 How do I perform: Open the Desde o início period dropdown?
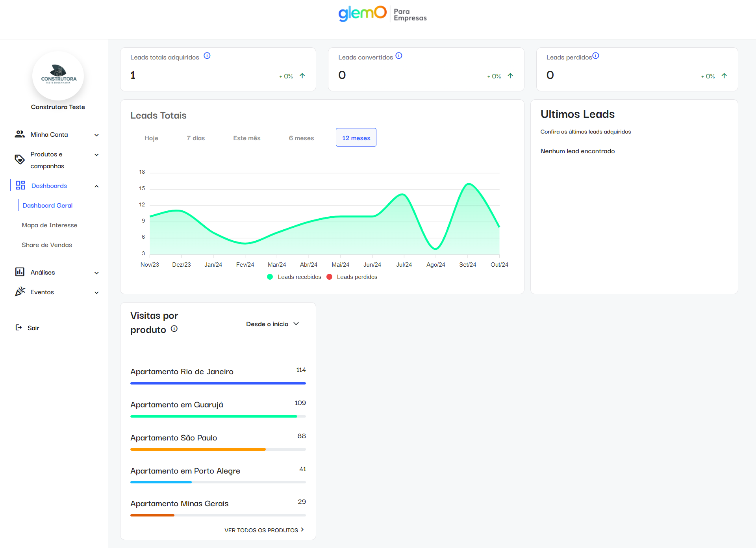[x=272, y=324]
